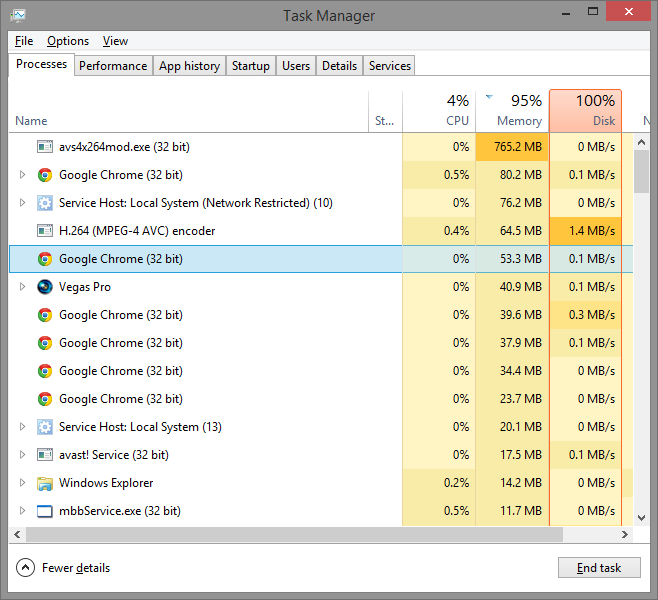
Task: Click the Service Host Local System (13) gear icon
Action: 44,427
